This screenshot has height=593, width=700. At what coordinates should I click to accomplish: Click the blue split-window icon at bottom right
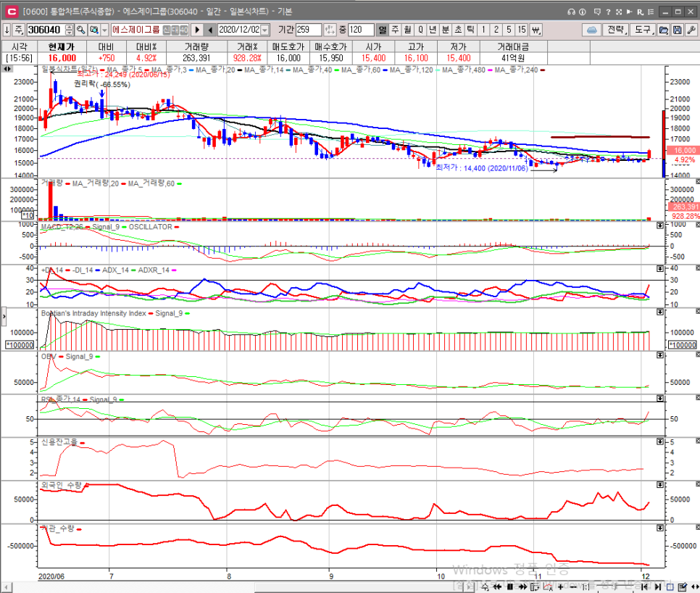[x=670, y=586]
